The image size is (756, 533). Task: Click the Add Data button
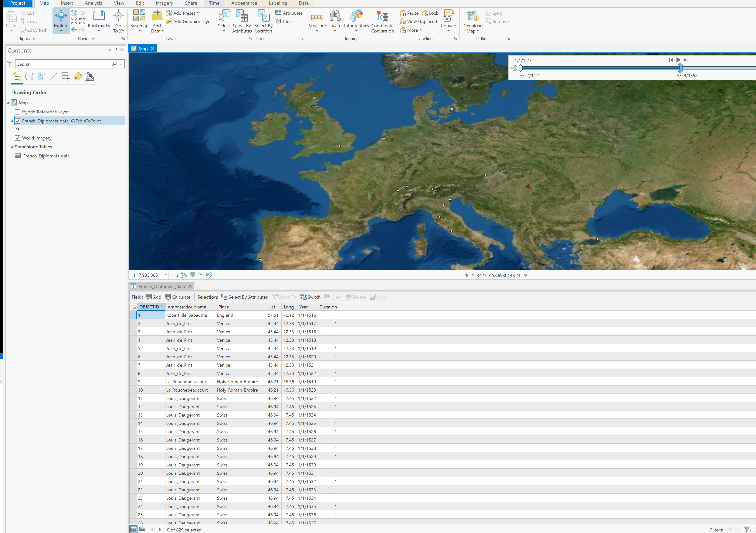pos(157,21)
